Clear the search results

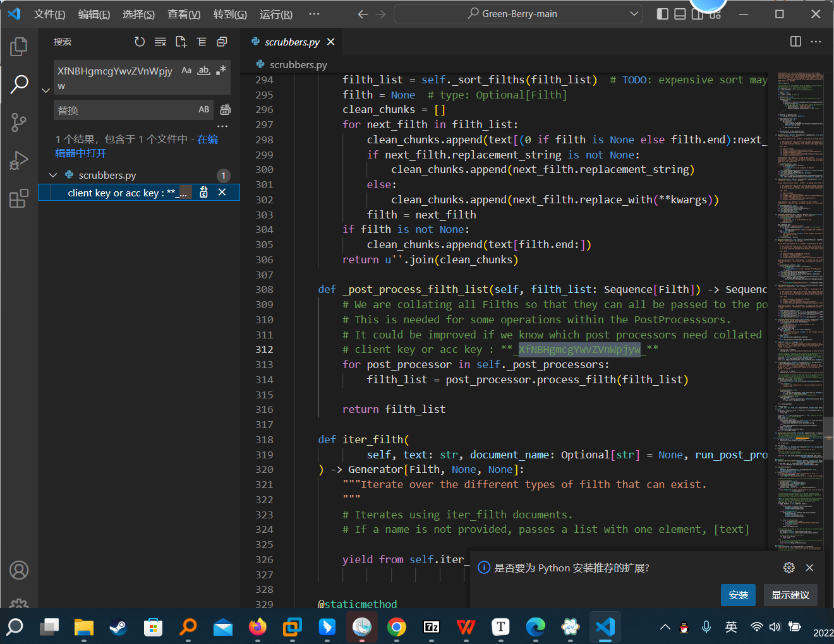coord(160,42)
